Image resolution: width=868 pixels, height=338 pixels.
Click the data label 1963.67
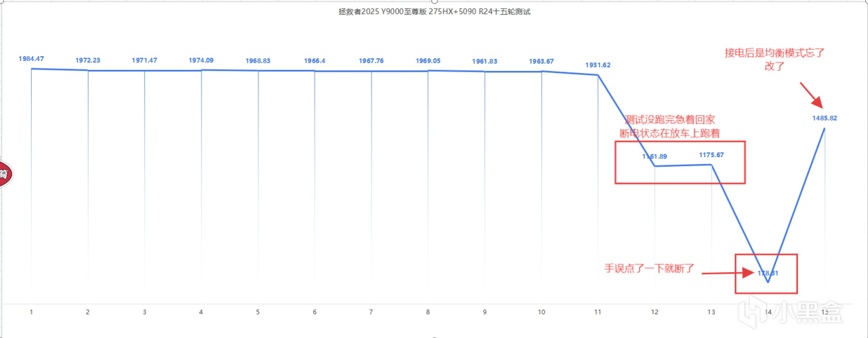click(x=541, y=62)
